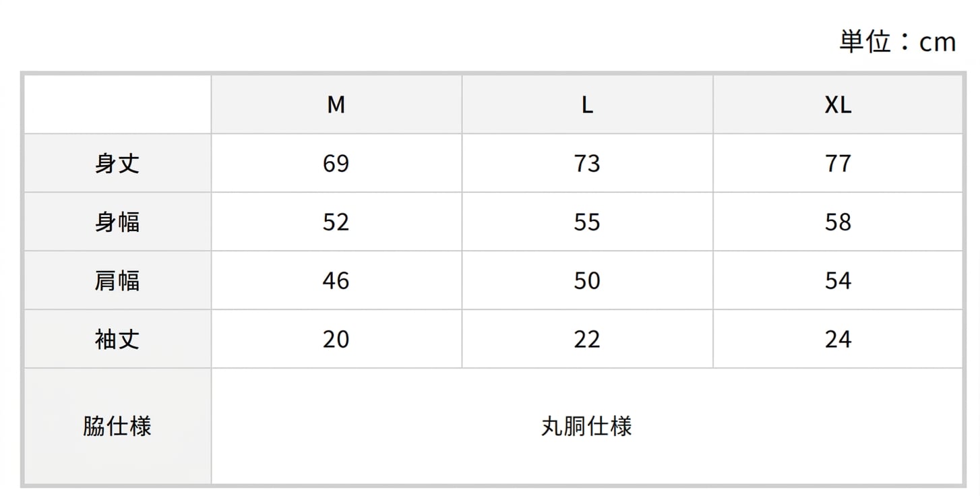Screen dimensions: 980x496
Task: Select the 身丈 row label
Action: point(117,164)
